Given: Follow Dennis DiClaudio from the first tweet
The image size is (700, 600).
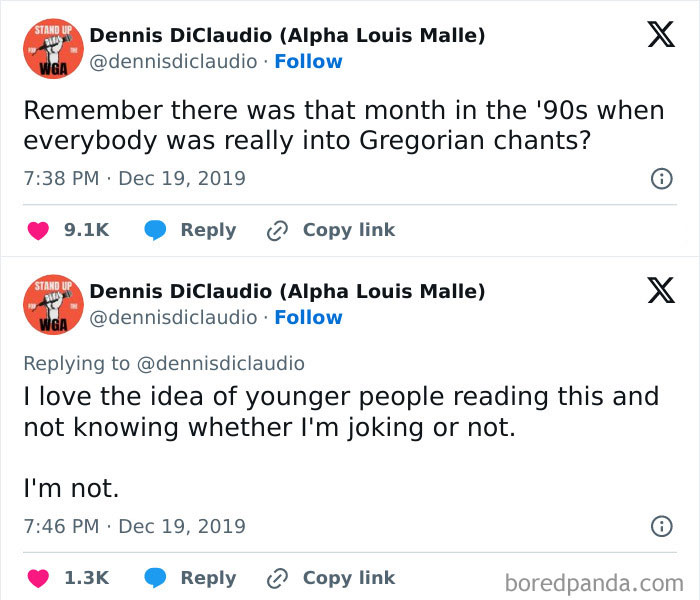Looking at the screenshot, I should [308, 61].
